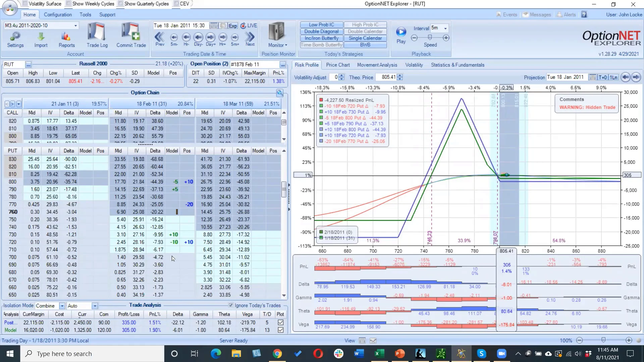Image resolution: width=644 pixels, height=362 pixels.
Task: Toggle the CEV checkbox
Action: coord(176,4)
